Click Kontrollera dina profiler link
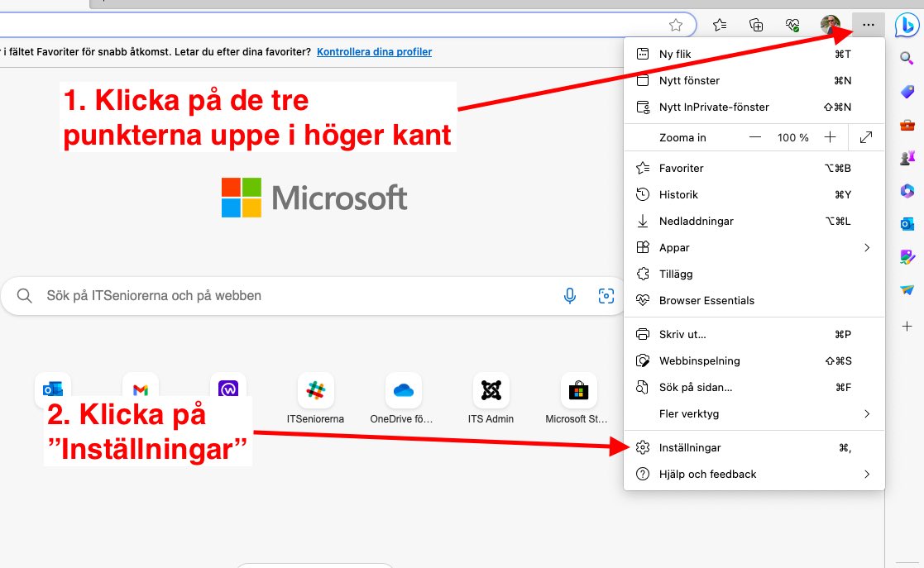This screenshot has width=924, height=568. pos(374,52)
